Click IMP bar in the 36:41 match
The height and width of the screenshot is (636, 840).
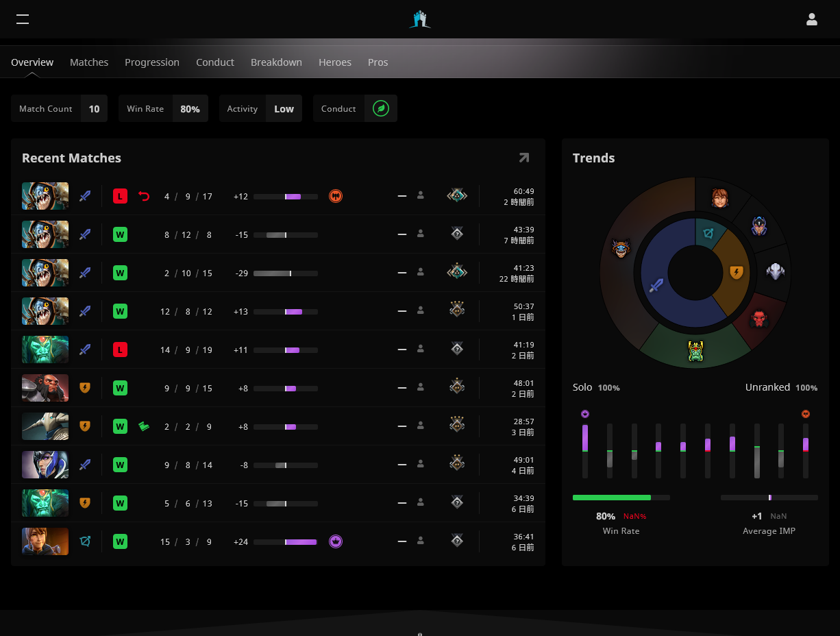286,542
